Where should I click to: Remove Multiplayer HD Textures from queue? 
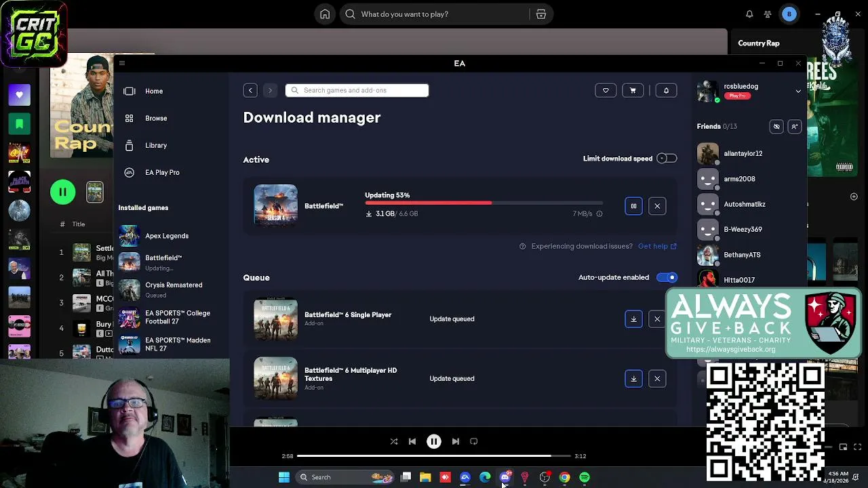tap(657, 379)
